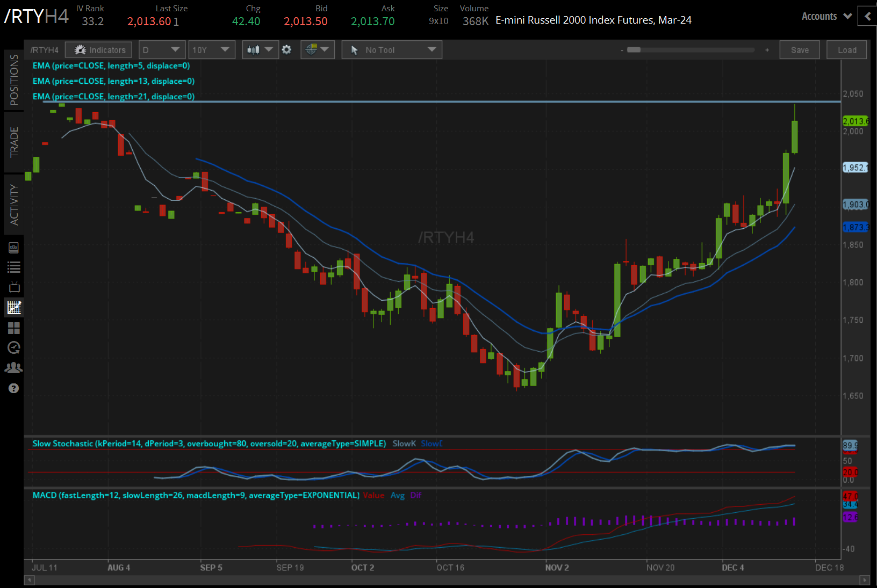The width and height of the screenshot is (877, 588).
Task: Switch to the TRADE tab
Action: (x=14, y=142)
